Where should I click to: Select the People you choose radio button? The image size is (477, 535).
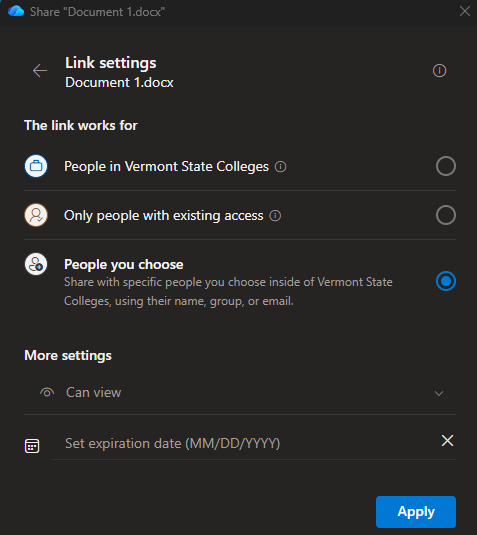click(x=446, y=281)
